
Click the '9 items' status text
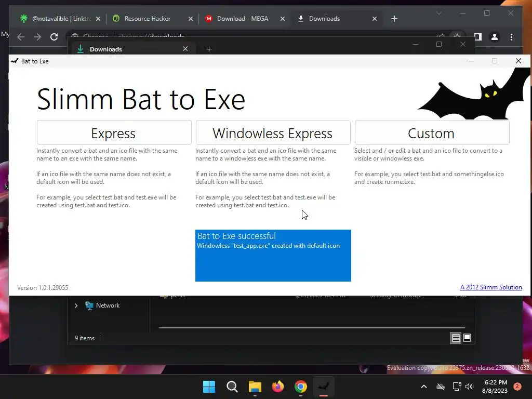[x=85, y=338]
